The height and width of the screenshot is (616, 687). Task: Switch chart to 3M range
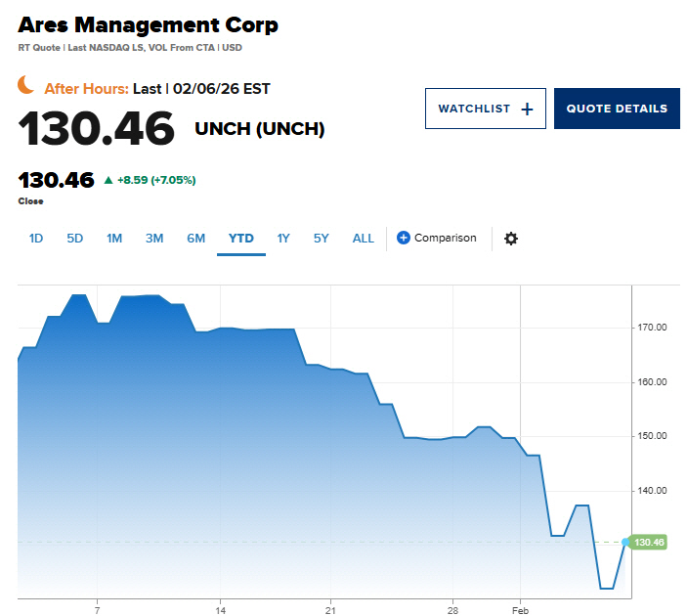point(154,239)
